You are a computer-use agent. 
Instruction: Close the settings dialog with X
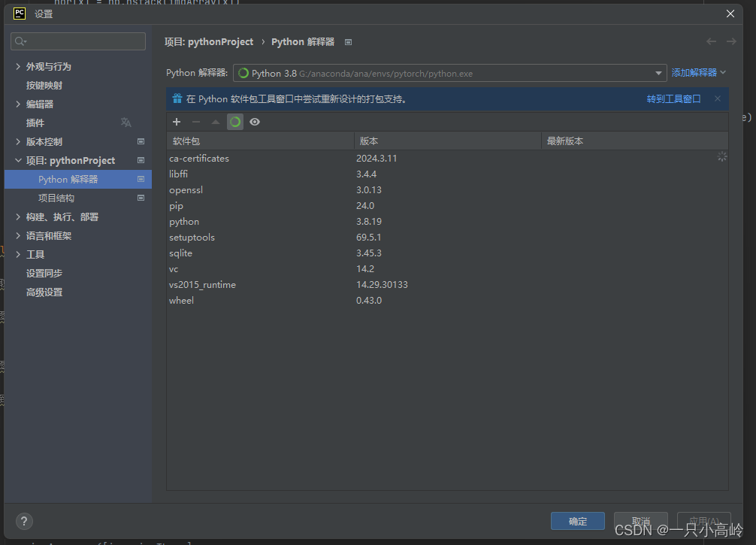(x=730, y=14)
